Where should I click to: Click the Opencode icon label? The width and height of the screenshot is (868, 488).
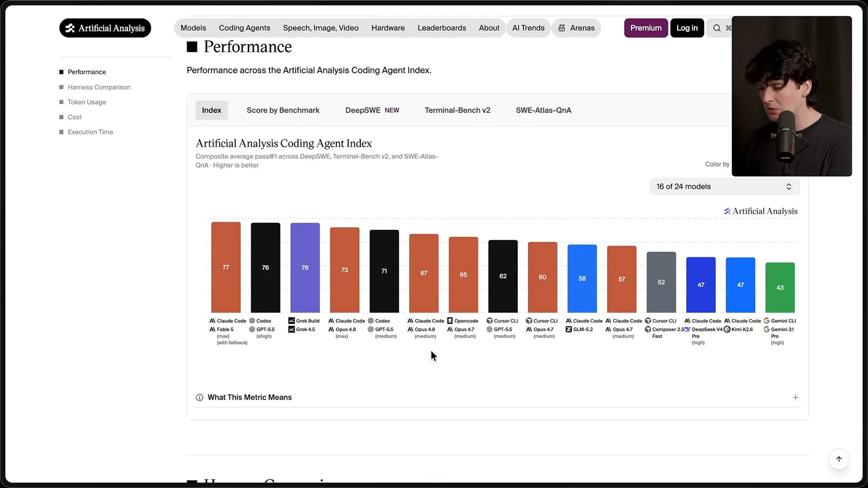450,321
